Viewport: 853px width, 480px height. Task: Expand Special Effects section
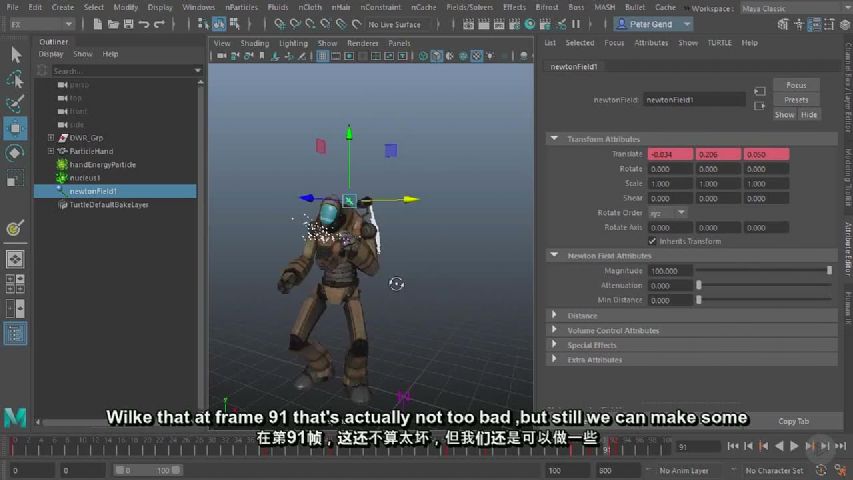point(554,344)
